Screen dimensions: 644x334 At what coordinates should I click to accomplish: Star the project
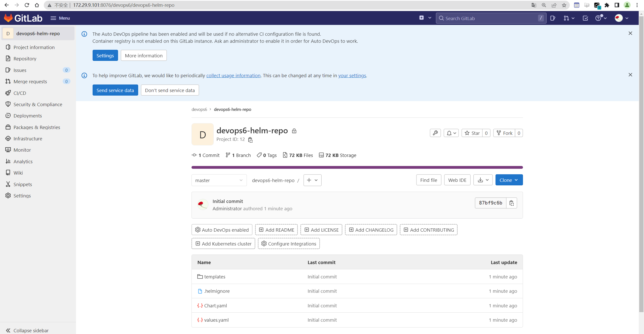[x=472, y=133]
